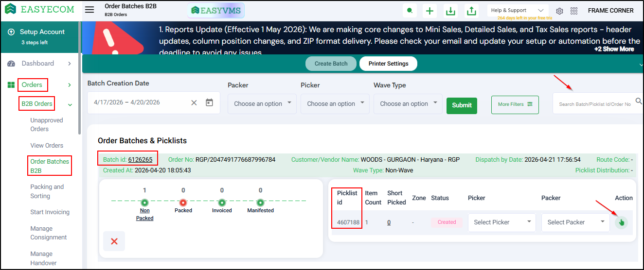Image resolution: width=644 pixels, height=270 pixels.
Task: Open the hamburger menu icon
Action: 89,10
